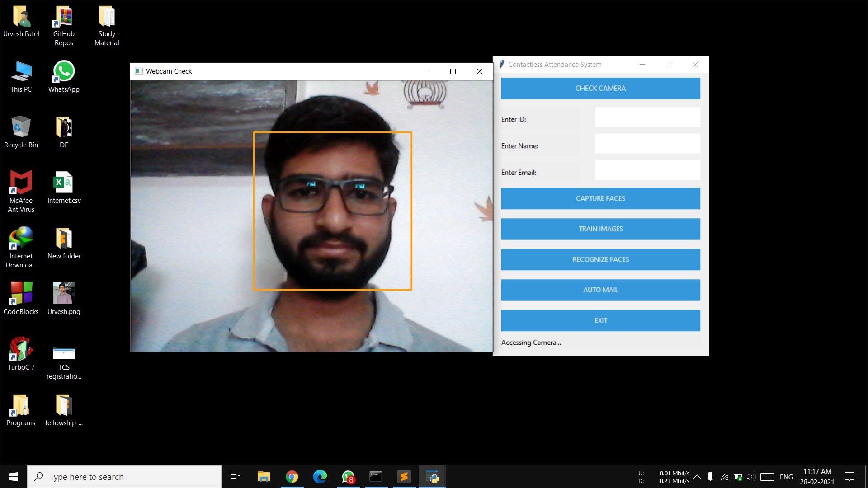Open Sublime Text in the taskbar
Screen dimensions: 868x488
point(404,477)
